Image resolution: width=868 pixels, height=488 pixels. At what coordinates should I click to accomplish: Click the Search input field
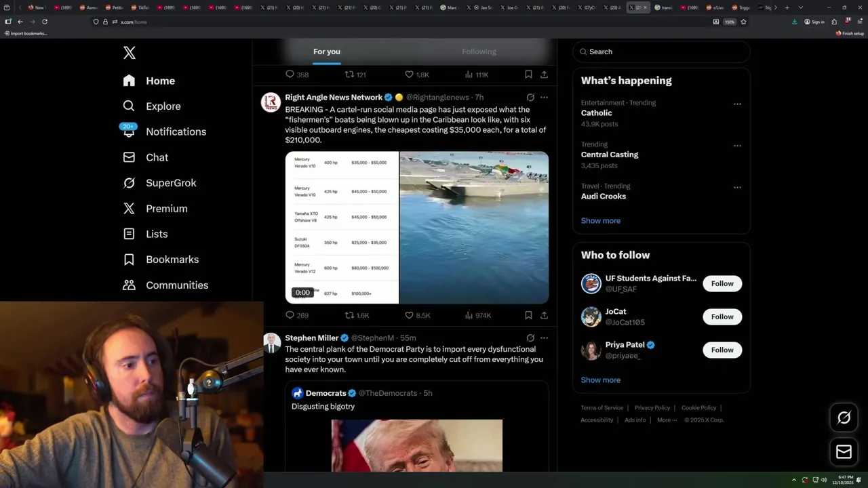click(x=662, y=52)
